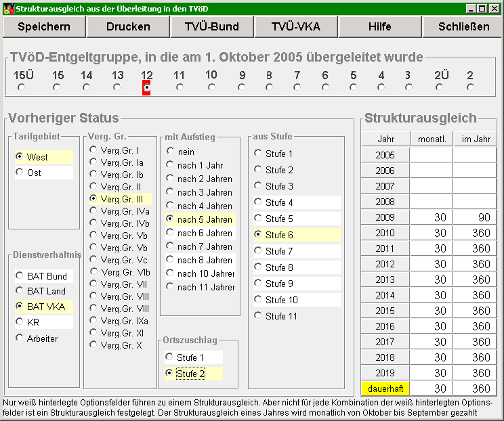Set mit Aufstieg to nein
Viewport: 504px width, 421px height.
point(181,152)
